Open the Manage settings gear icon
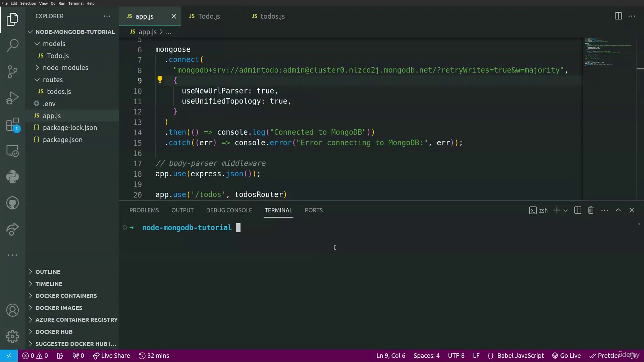Image resolution: width=644 pixels, height=362 pixels. (x=12, y=337)
